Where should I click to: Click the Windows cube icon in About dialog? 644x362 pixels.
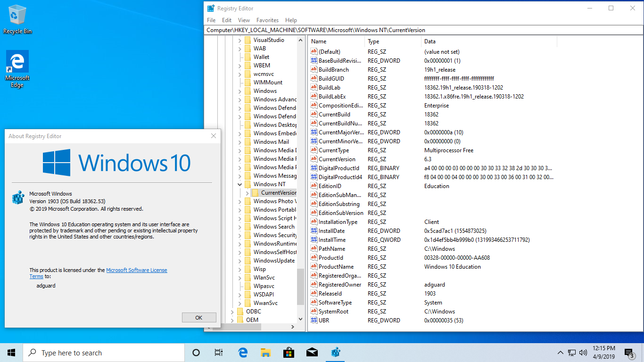pos(18,197)
